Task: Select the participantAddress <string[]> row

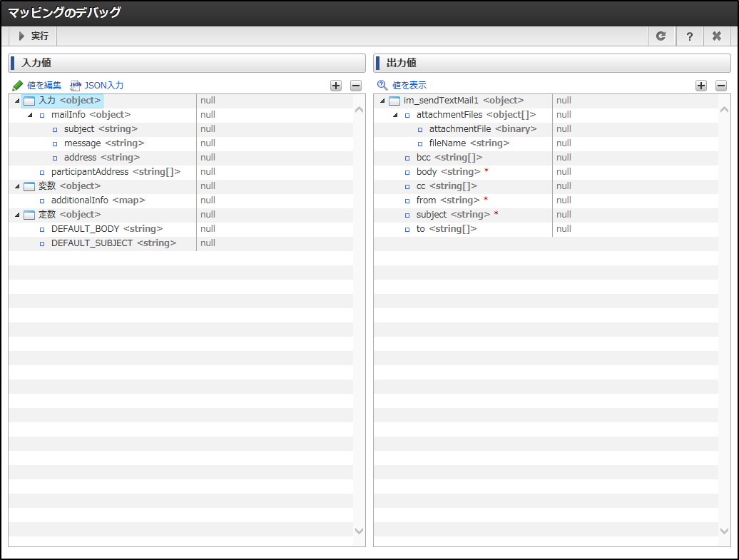Action: coord(115,172)
